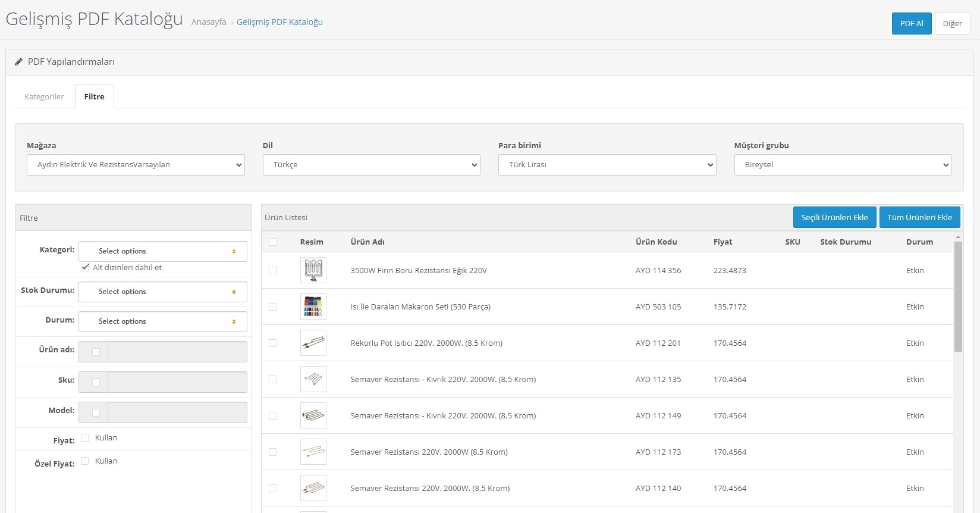Click product name '3500W Fırın Boru Rezistansı Eğik 220V'
980x513 pixels.
point(419,270)
